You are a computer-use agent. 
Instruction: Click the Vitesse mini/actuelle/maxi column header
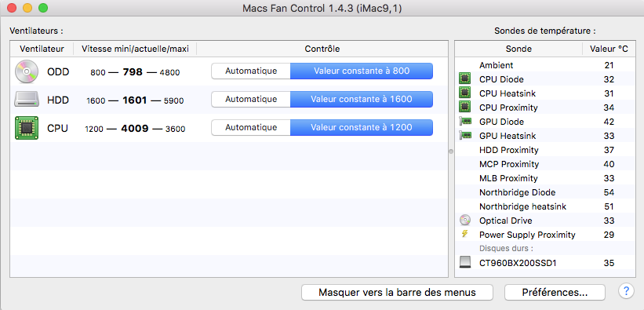point(135,49)
